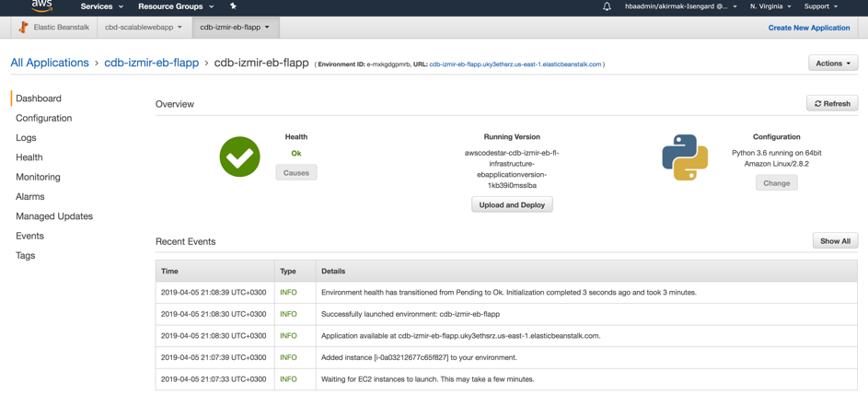Open Events in the sidebar
The image size is (868, 406).
(x=29, y=236)
